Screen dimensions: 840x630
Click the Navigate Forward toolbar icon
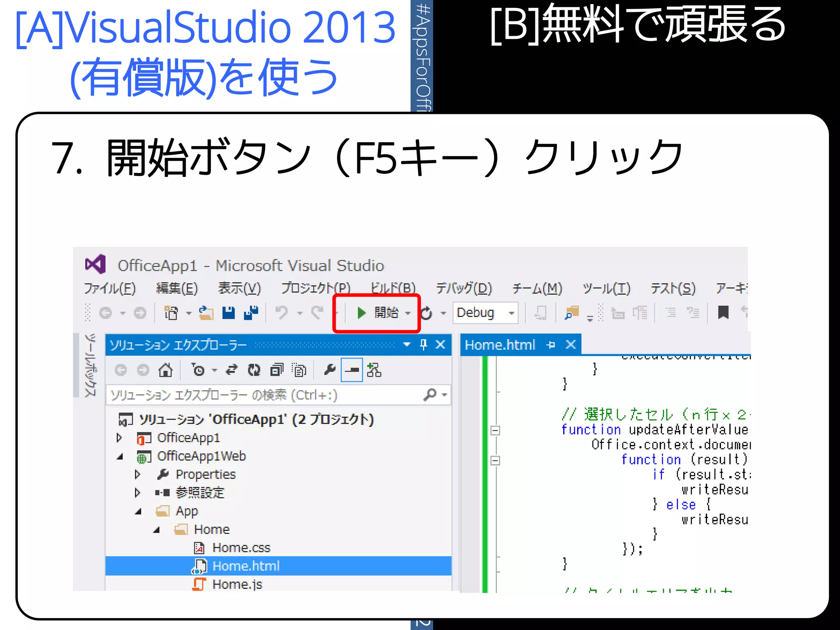point(140,313)
